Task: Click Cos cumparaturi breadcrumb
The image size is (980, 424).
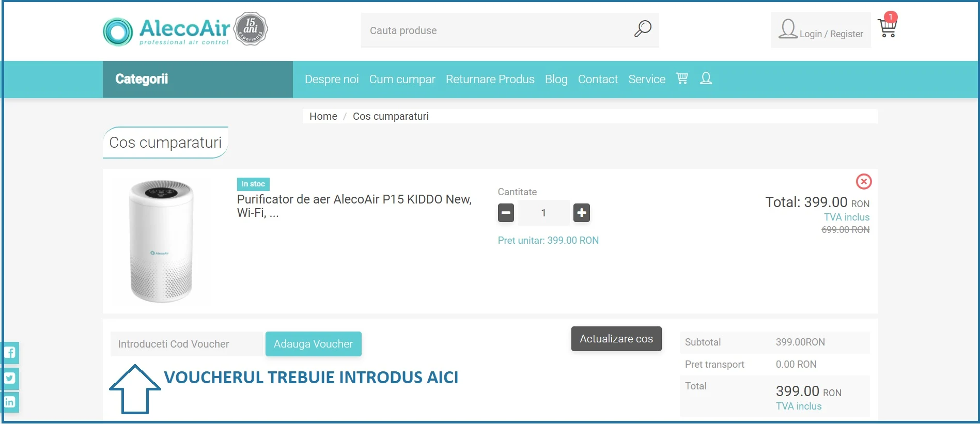Action: [x=391, y=116]
